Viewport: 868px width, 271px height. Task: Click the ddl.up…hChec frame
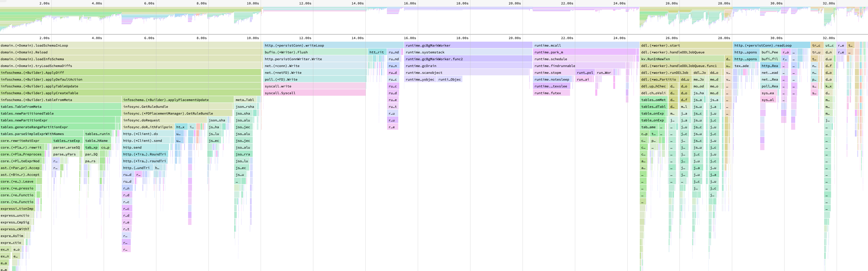click(x=654, y=86)
